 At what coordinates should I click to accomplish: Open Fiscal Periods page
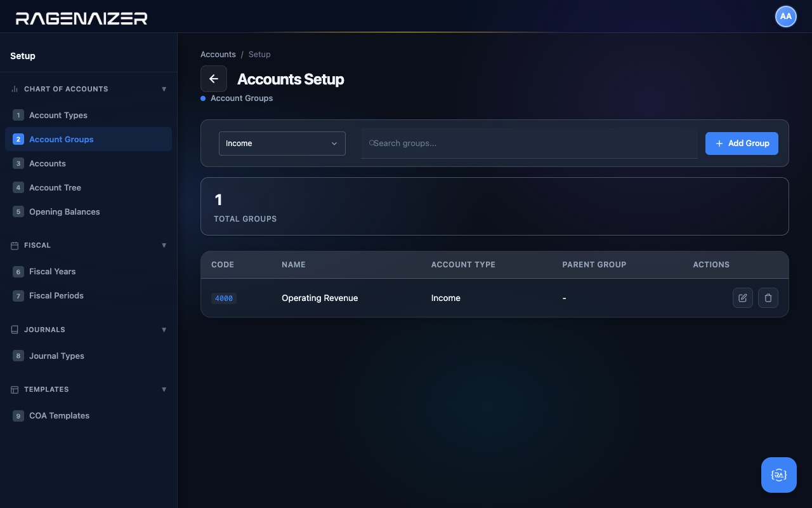pyautogui.click(x=88, y=295)
